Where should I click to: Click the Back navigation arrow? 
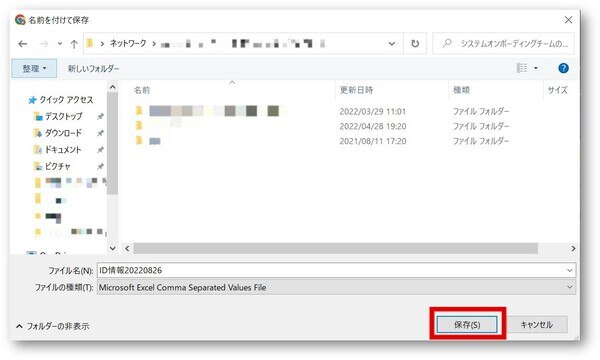(23, 44)
